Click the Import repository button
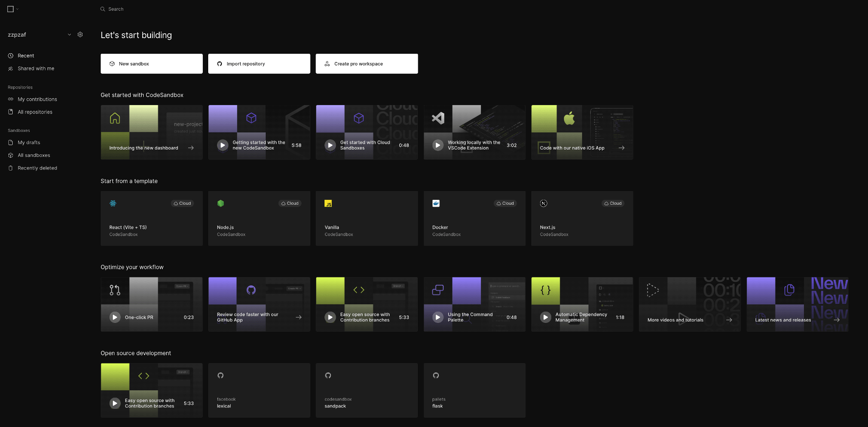Image resolution: width=868 pixels, height=427 pixels. (259, 64)
